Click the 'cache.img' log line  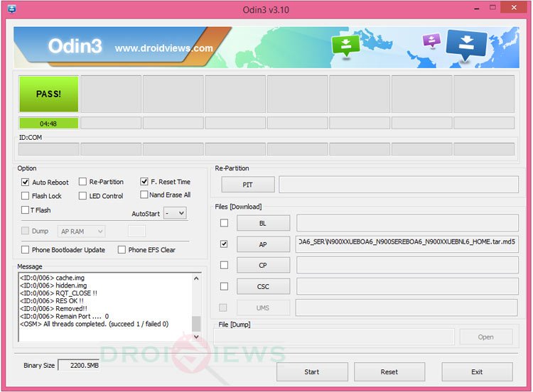(x=52, y=278)
